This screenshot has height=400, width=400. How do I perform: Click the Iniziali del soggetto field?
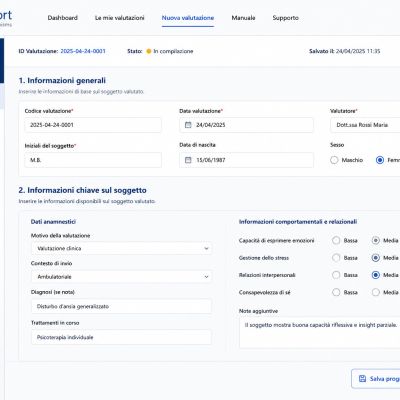(93, 160)
